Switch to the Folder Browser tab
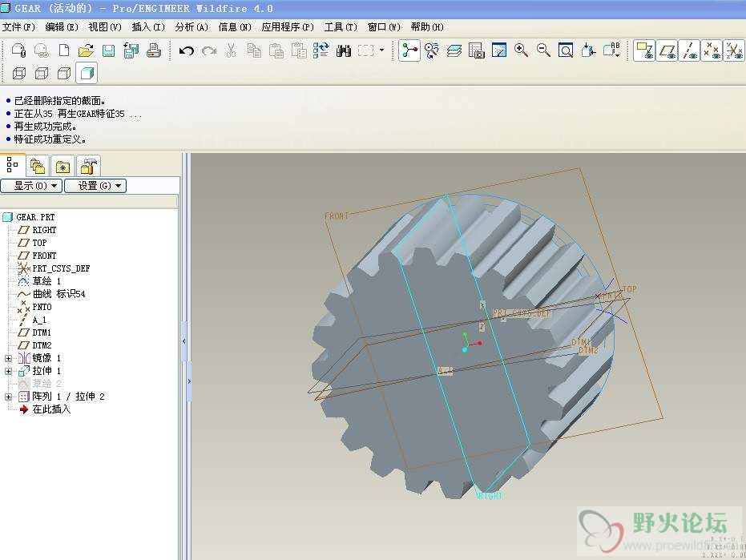Image resolution: width=746 pixels, height=560 pixels. coord(38,166)
